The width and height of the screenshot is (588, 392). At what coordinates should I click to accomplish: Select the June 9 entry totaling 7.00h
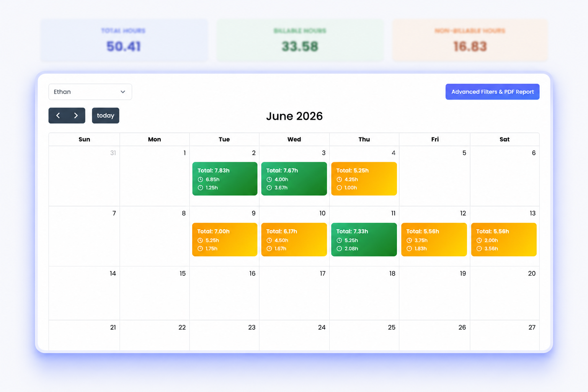tap(225, 240)
